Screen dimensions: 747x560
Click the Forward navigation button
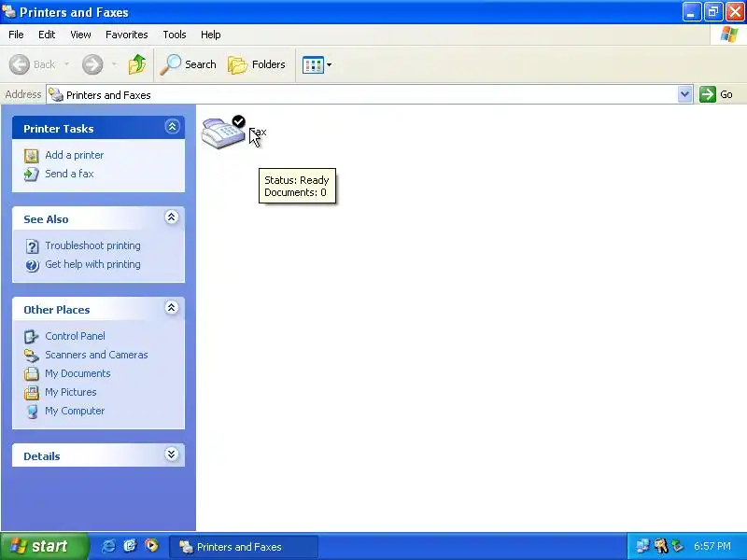(92, 64)
